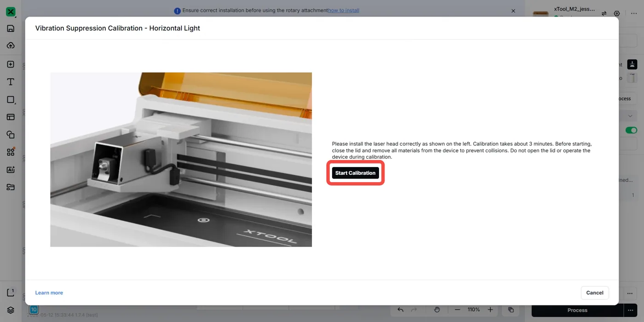Image resolution: width=644 pixels, height=322 pixels.
Task: Click the 110% zoom level value
Action: pyautogui.click(x=474, y=310)
